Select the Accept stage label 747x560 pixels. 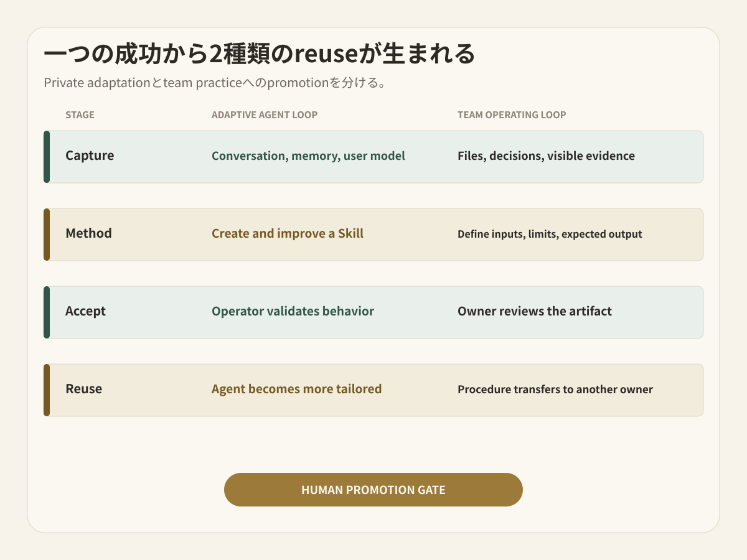coord(85,311)
